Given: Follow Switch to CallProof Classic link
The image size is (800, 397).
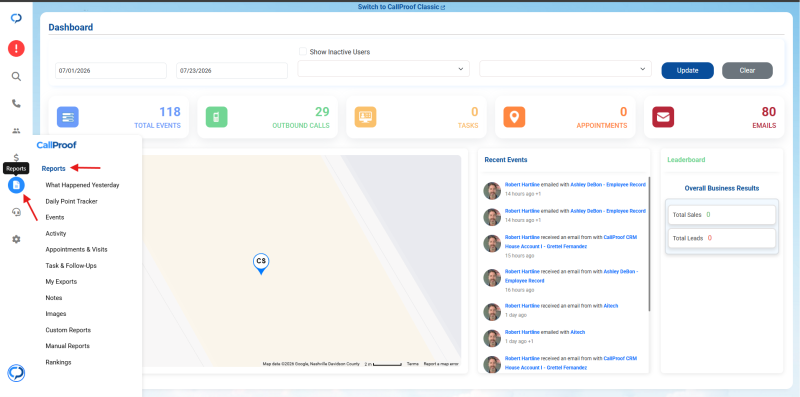Looking at the screenshot, I should 398,7.
